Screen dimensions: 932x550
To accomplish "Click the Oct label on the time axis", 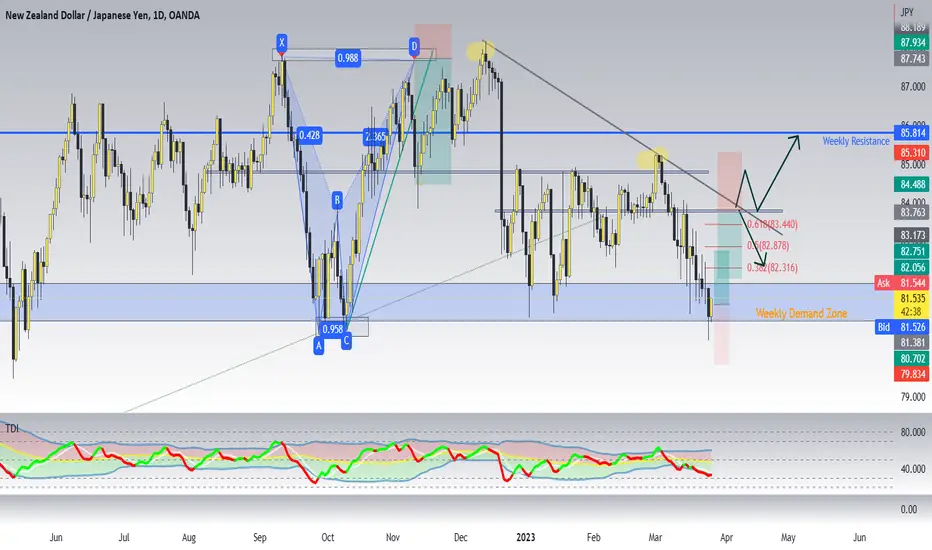I will click(x=328, y=538).
